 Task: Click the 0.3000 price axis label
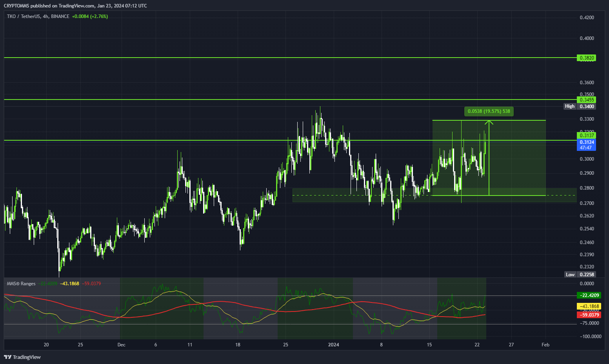click(x=587, y=159)
